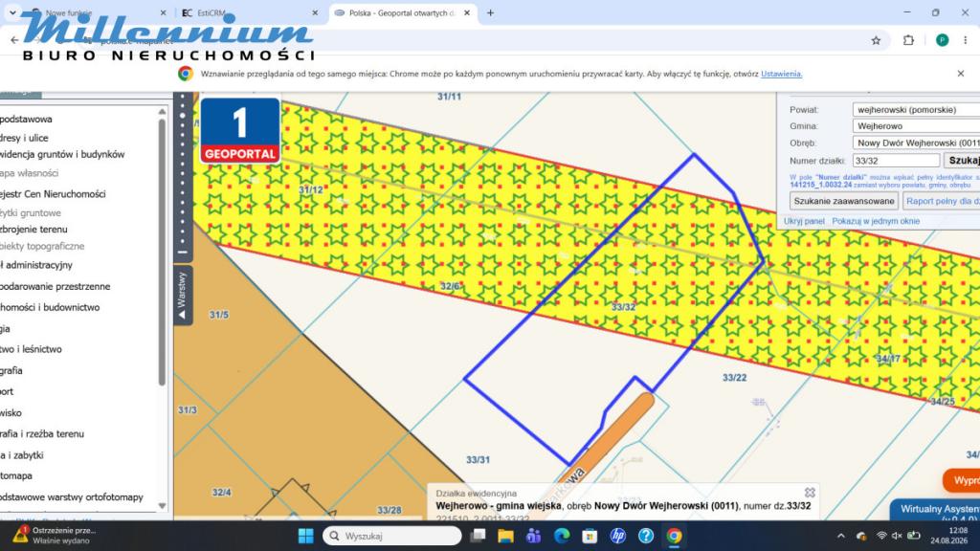Select Rejestr Cen Nieruchomości layer group
Screen dimensions: 980x551
[x=53, y=194]
